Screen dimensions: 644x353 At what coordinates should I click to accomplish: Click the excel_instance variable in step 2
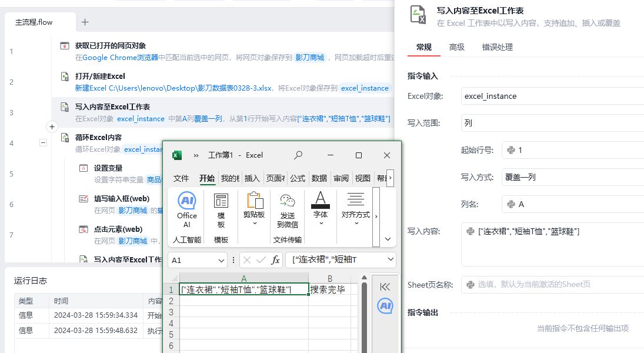point(365,88)
